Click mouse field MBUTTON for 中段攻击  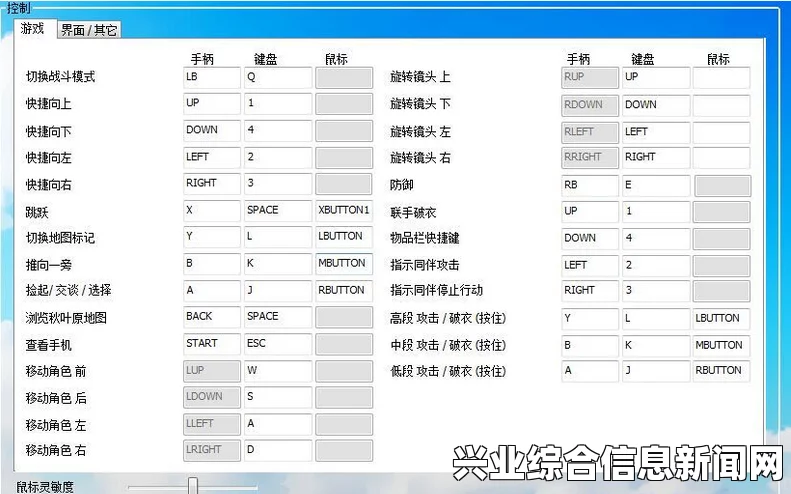(721, 346)
